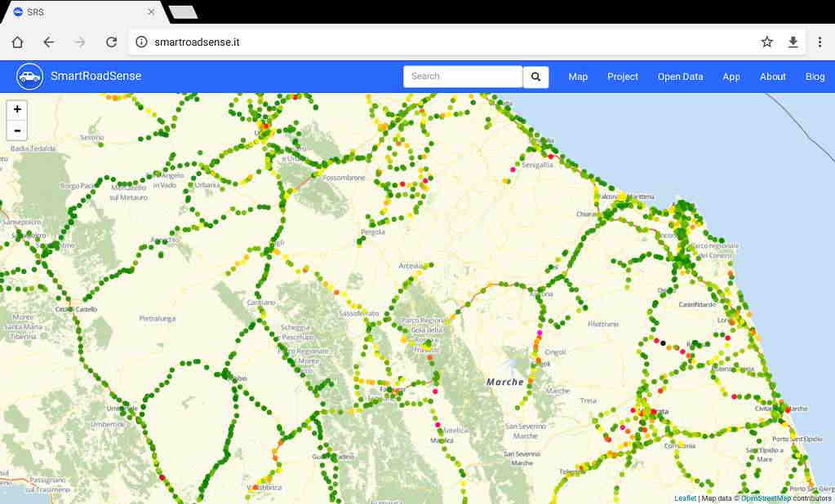
Task: Zoom out the map with minus
Action: pos(17,130)
